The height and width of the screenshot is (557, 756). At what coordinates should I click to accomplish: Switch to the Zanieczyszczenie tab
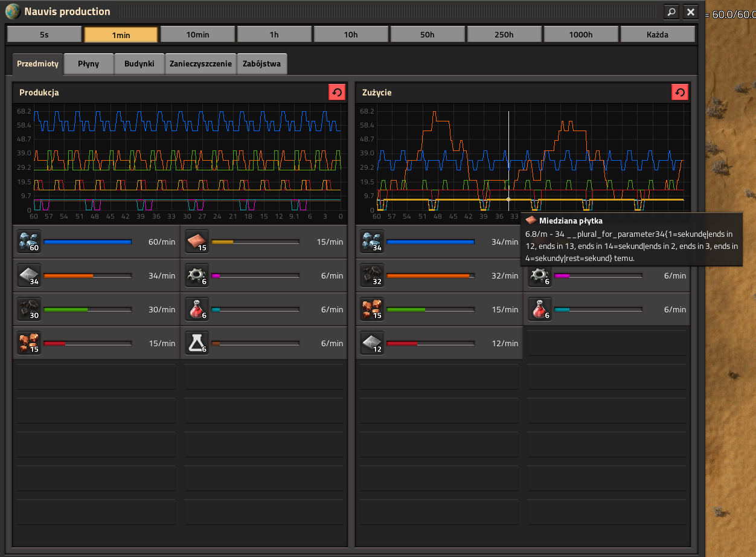[200, 63]
